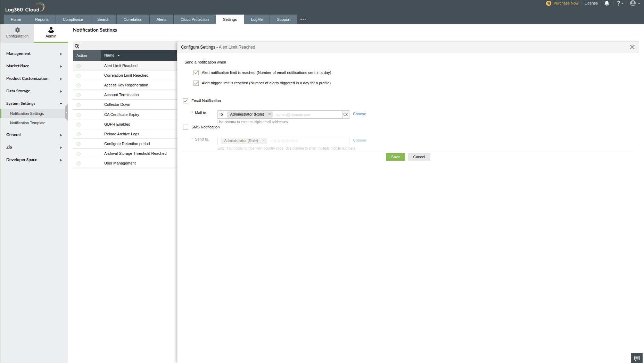Click Choose next to the Mail to field
The image size is (644, 363).
(x=359, y=114)
